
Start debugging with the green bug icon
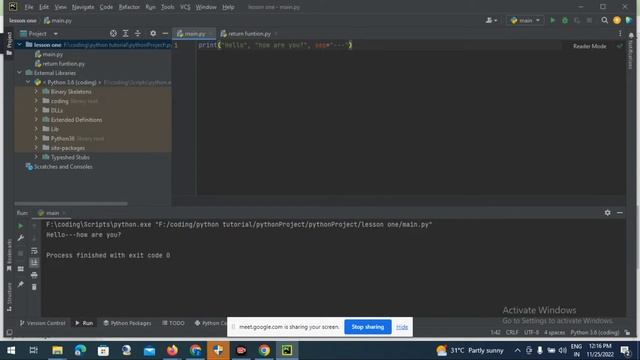point(565,20)
